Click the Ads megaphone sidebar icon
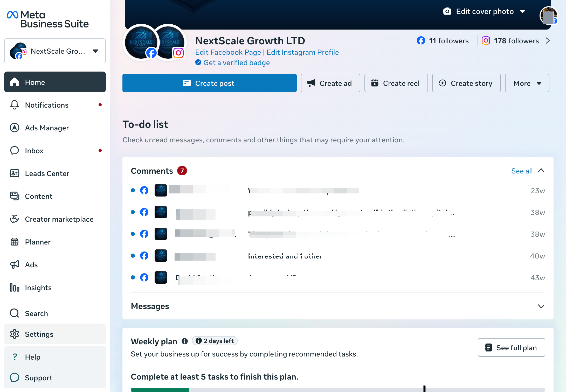566x392 pixels. point(15,265)
